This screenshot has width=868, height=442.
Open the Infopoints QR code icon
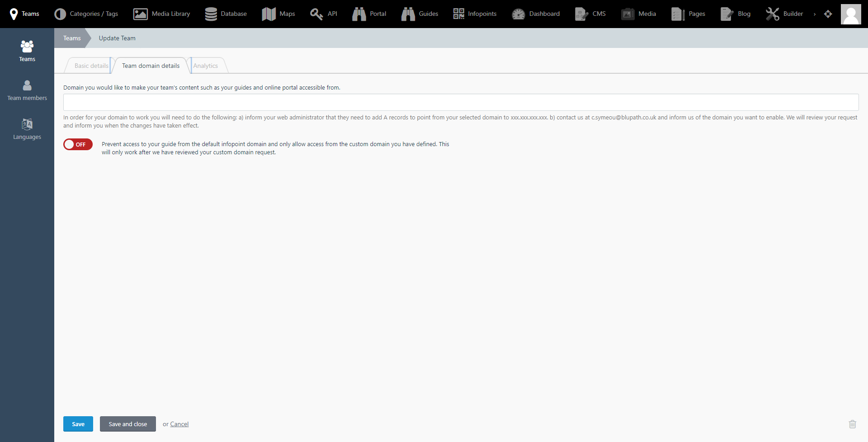[459, 14]
